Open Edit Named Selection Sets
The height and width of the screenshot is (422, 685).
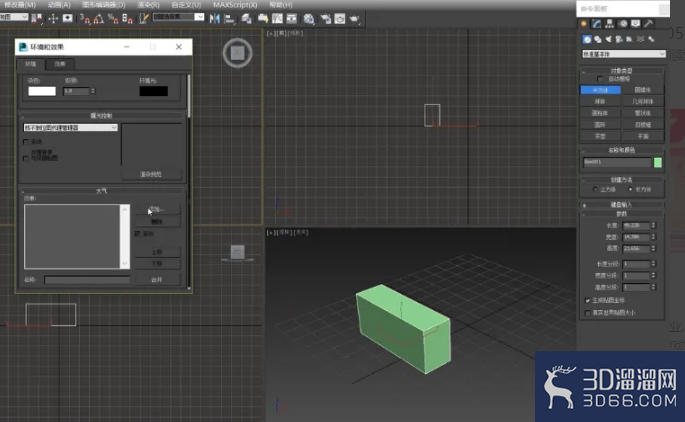pos(143,18)
